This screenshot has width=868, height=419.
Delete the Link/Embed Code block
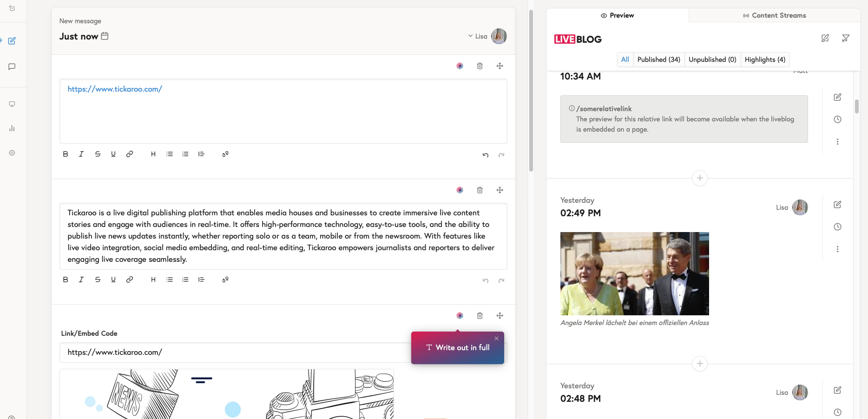coord(480,316)
